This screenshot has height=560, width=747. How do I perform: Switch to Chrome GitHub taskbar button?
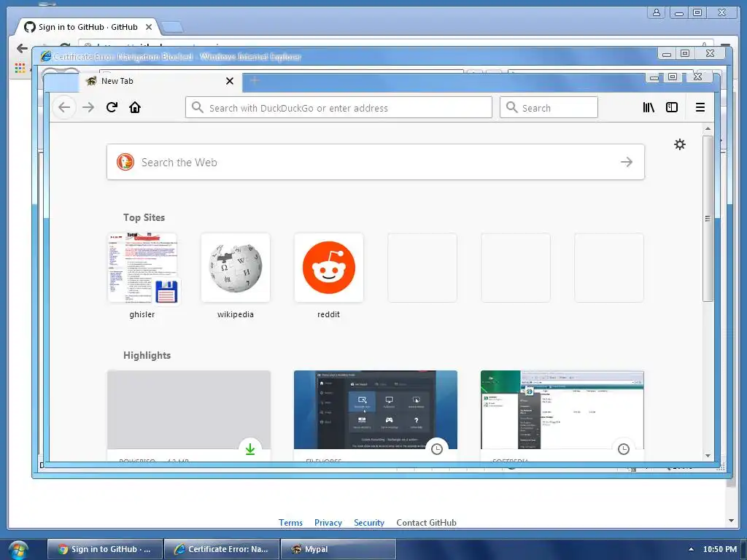(x=105, y=549)
